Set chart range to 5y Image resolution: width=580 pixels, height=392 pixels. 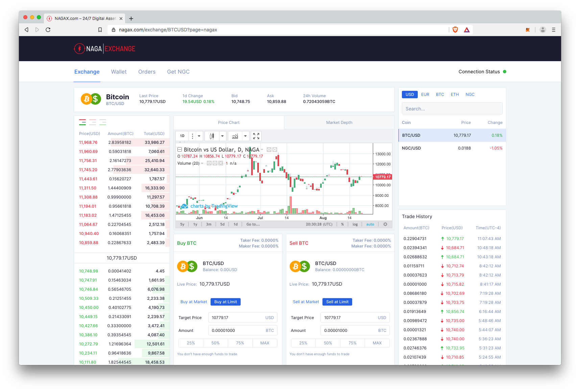point(182,224)
